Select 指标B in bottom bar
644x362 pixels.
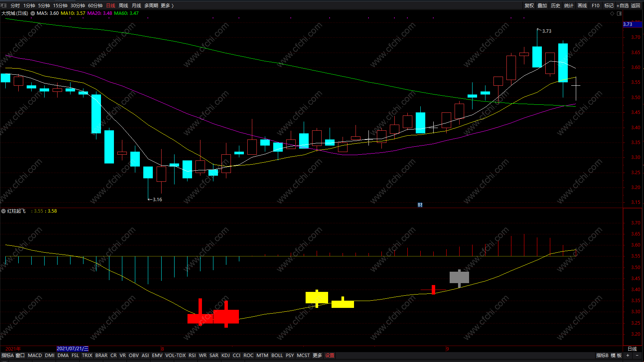[x=602, y=355]
